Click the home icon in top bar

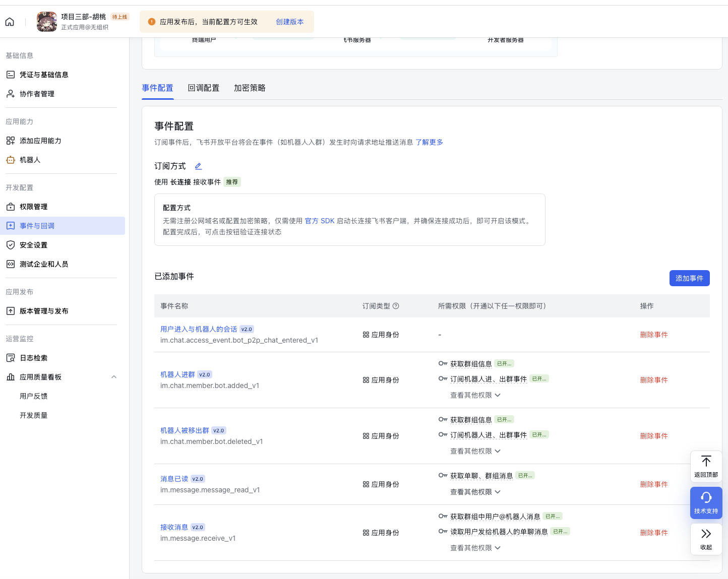(x=10, y=22)
